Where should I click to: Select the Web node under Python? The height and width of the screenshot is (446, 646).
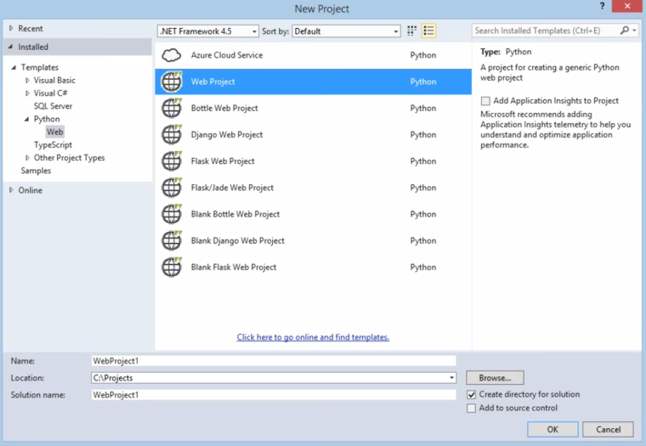pos(55,132)
